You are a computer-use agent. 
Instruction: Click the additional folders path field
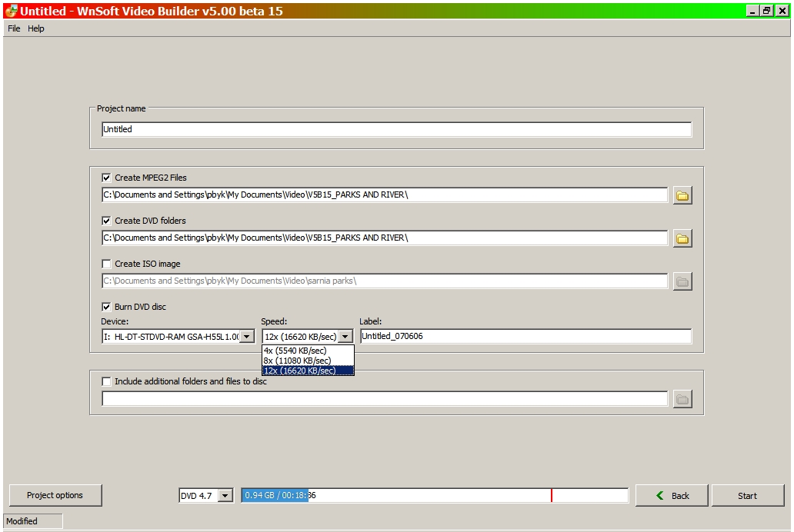tap(385, 398)
